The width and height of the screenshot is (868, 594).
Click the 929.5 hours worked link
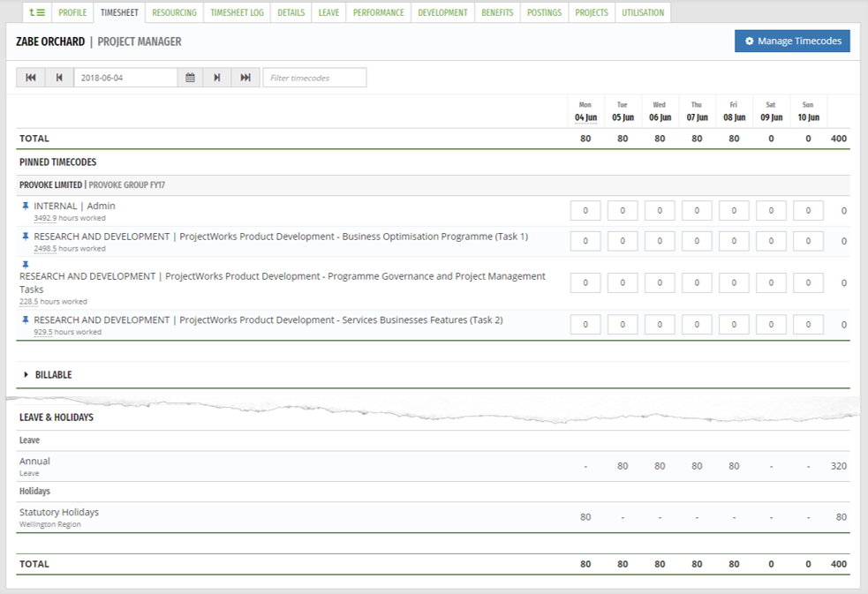[67, 332]
